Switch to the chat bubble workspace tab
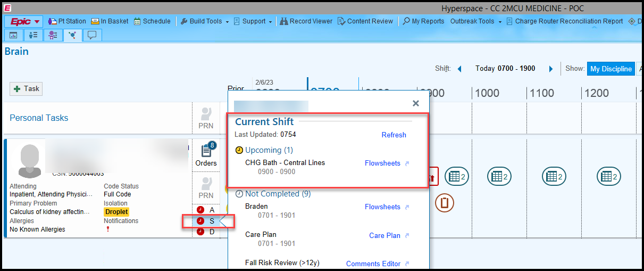 (x=92, y=35)
